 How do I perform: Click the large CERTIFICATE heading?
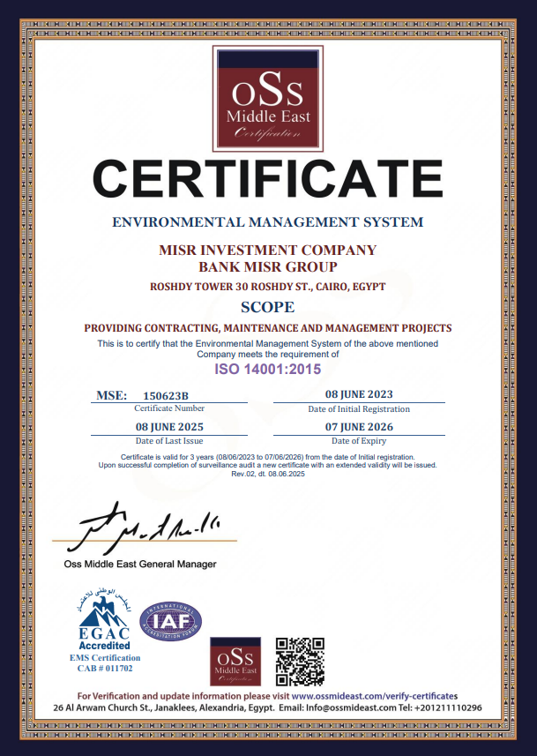(x=268, y=178)
